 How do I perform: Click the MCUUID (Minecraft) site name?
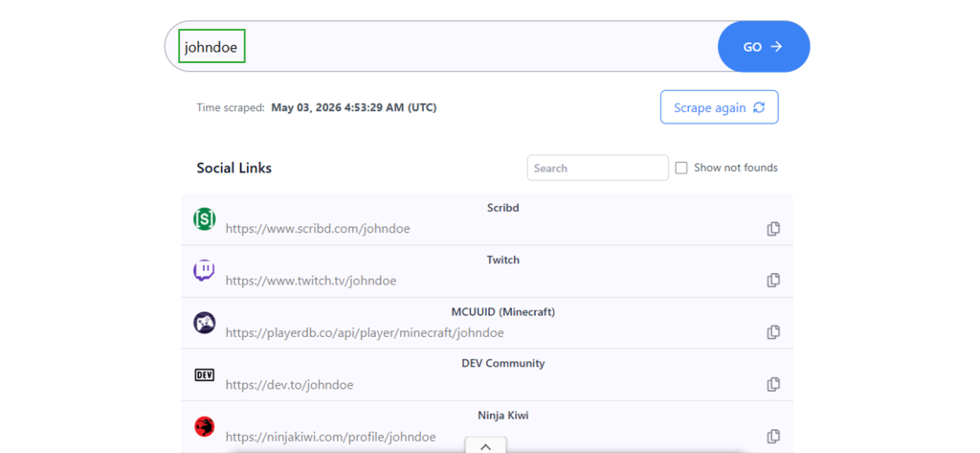point(503,311)
